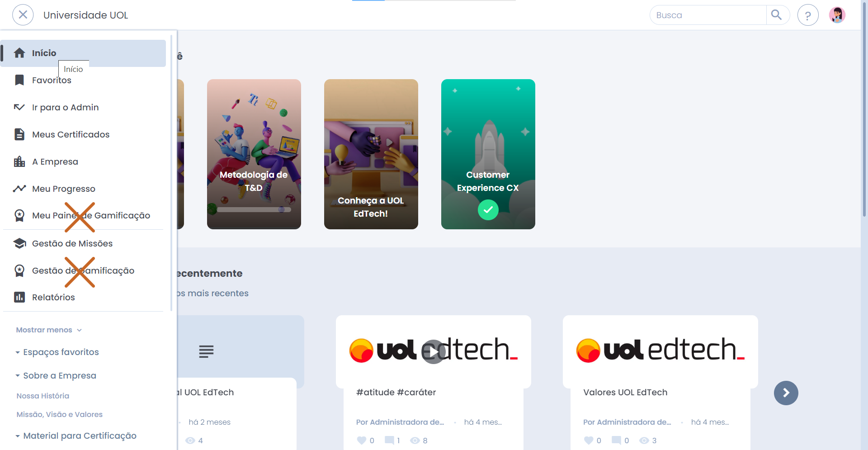Click the Busca search field

coord(708,15)
